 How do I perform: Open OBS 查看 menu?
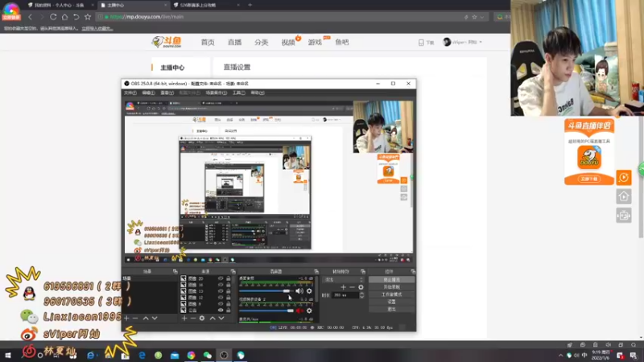coord(167,93)
